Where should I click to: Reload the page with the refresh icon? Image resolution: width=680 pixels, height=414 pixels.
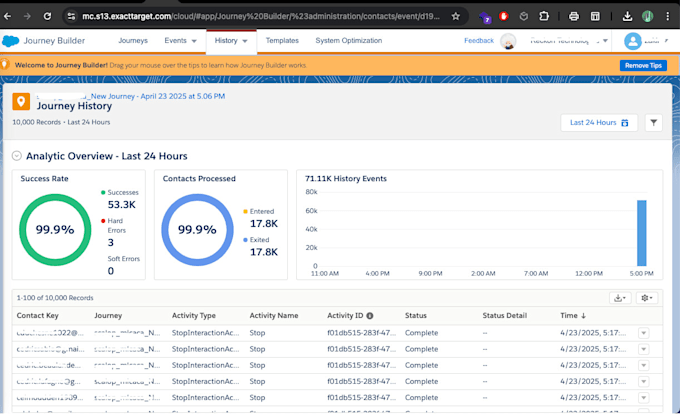pos(47,16)
